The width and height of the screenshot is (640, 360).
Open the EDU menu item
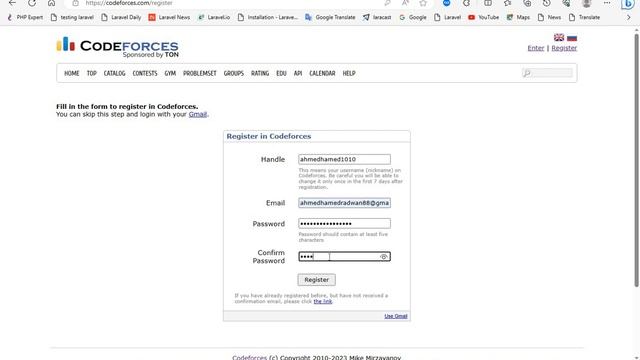click(281, 73)
